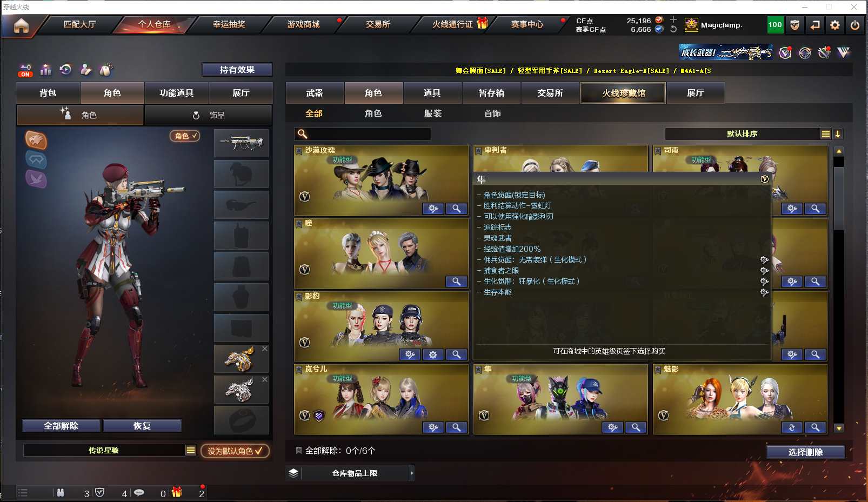Click the home lobby icon

[x=21, y=25]
